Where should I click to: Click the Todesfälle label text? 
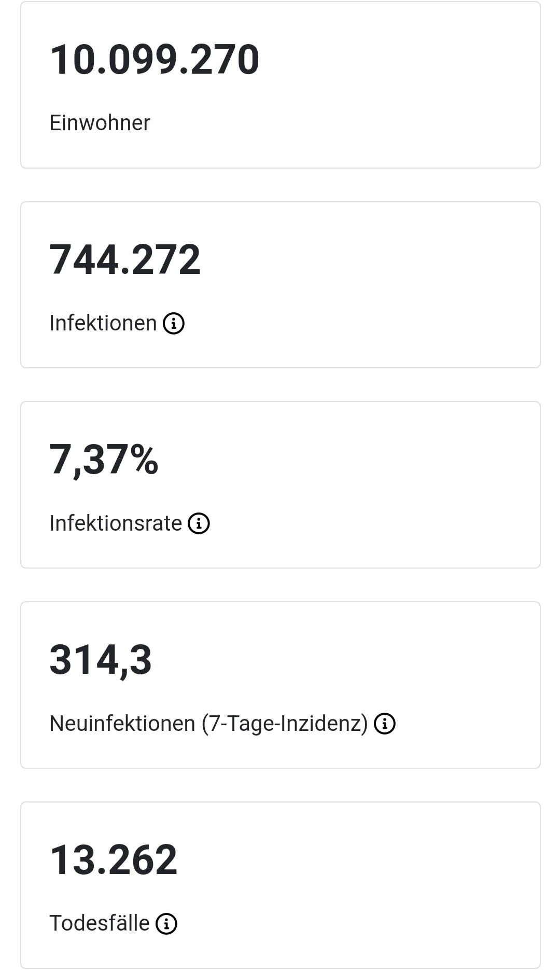(x=99, y=924)
